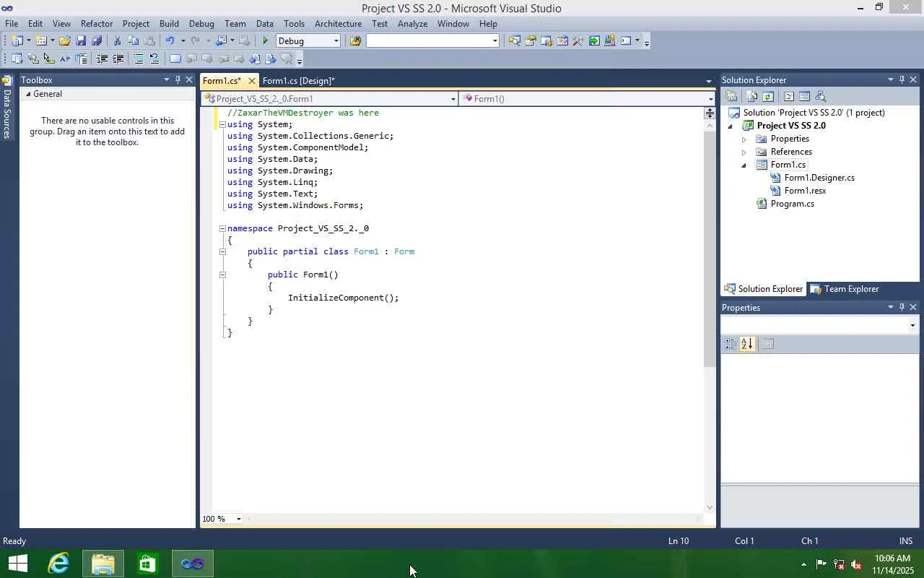
Task: Click View Code icon in Solution Explorer toolbar
Action: [x=788, y=96]
